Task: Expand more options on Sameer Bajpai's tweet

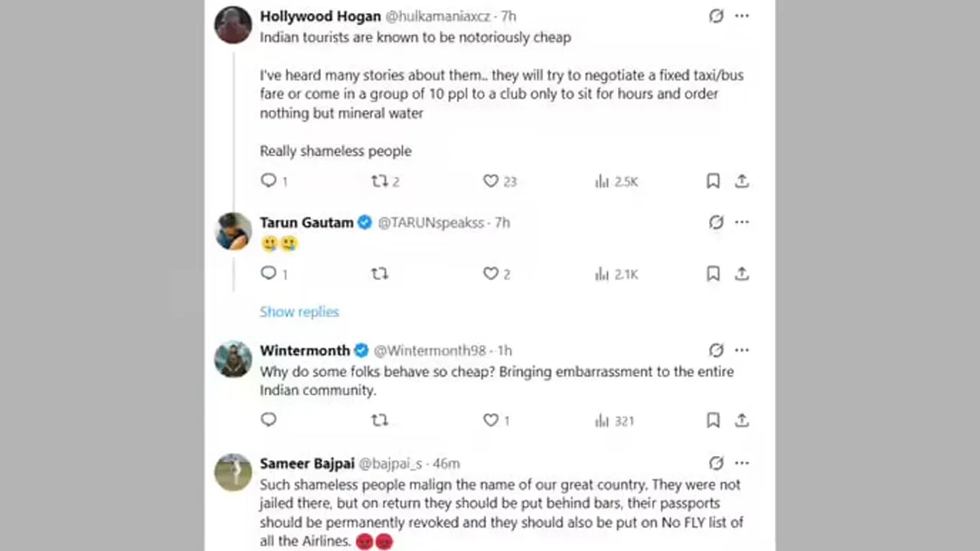Action: pos(742,463)
